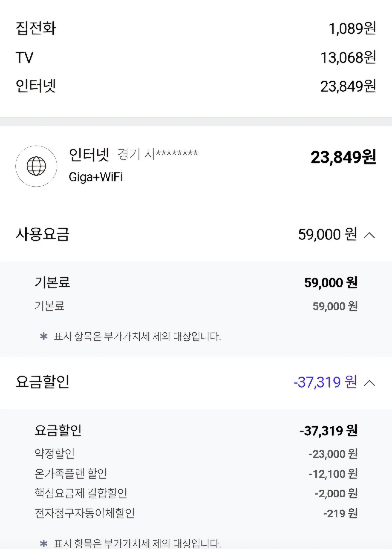Click the 59,000 원 usage fee total
The height and width of the screenshot is (549, 392).
(328, 234)
